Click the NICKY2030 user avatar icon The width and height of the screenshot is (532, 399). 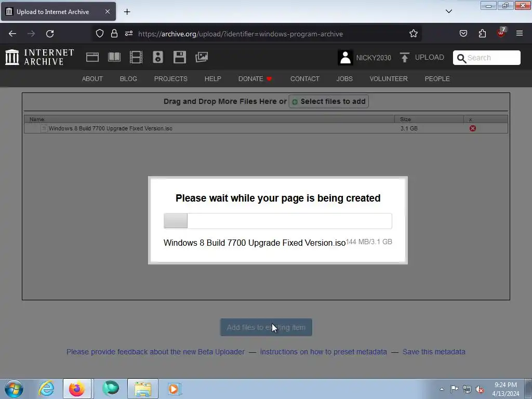point(345,57)
